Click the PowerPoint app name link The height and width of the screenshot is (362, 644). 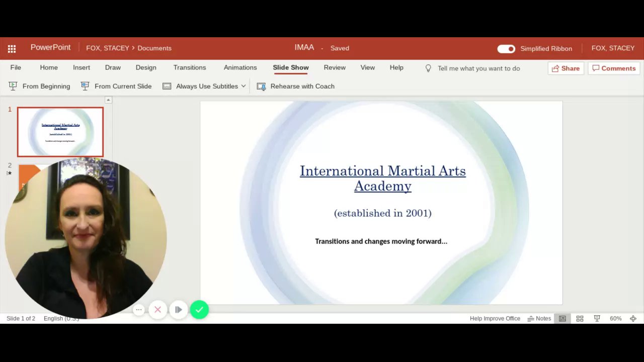[x=50, y=47]
